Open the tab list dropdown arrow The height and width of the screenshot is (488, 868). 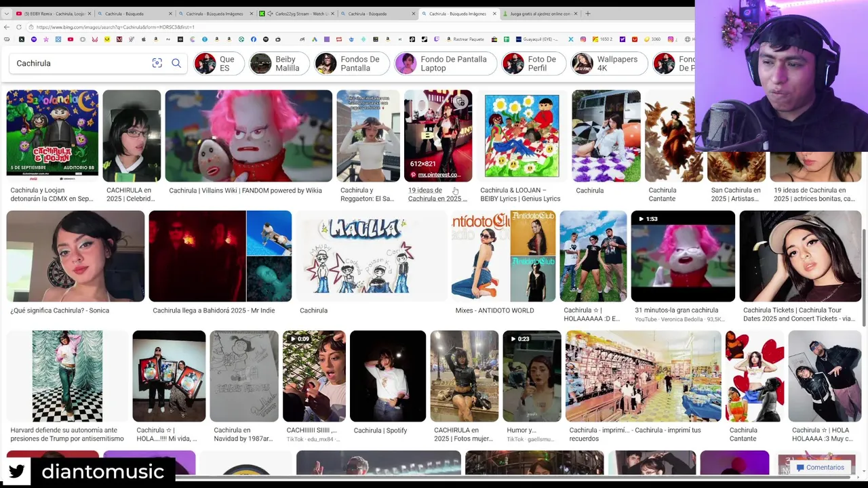(5, 14)
